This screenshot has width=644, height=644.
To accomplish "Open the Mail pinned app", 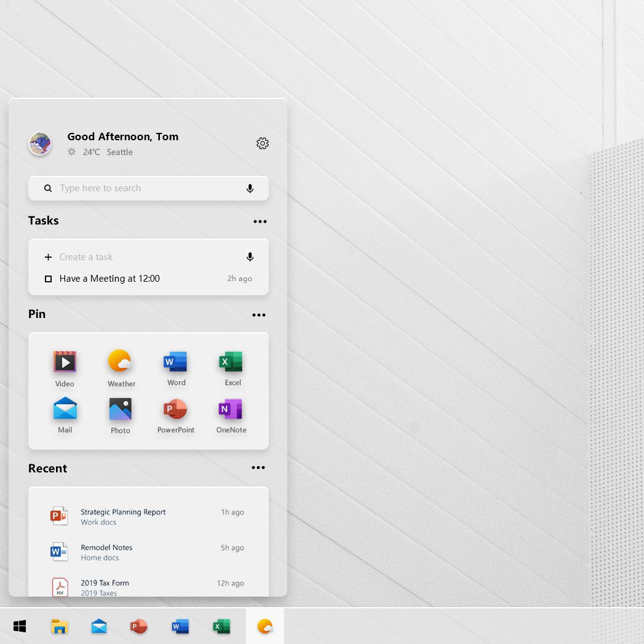I will (65, 415).
